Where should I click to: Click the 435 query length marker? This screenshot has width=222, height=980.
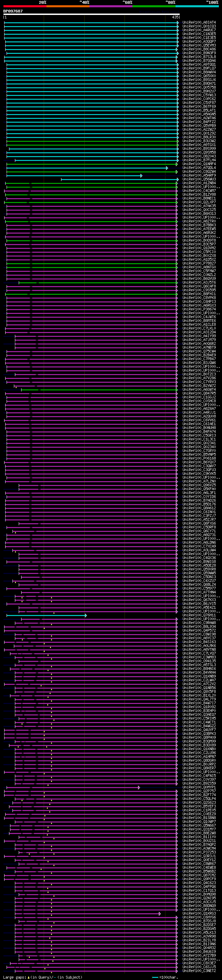coord(175,17)
